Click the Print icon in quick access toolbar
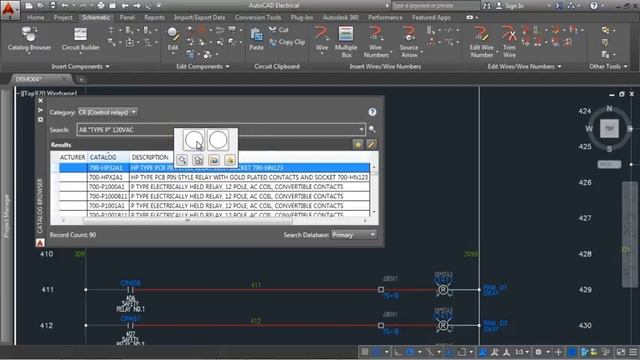The image size is (640, 360). pyautogui.click(x=101, y=6)
